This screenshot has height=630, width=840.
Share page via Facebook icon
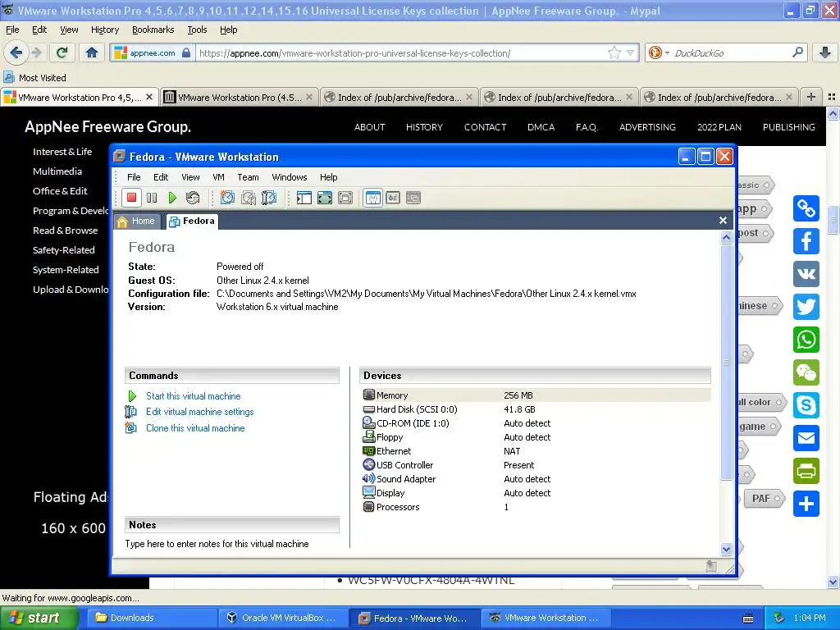tap(806, 241)
